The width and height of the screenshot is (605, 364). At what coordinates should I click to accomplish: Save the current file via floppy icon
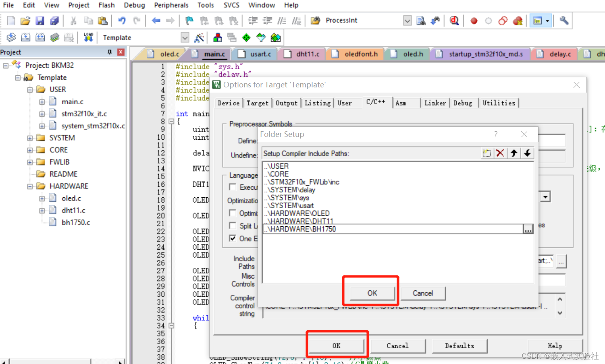[40, 21]
